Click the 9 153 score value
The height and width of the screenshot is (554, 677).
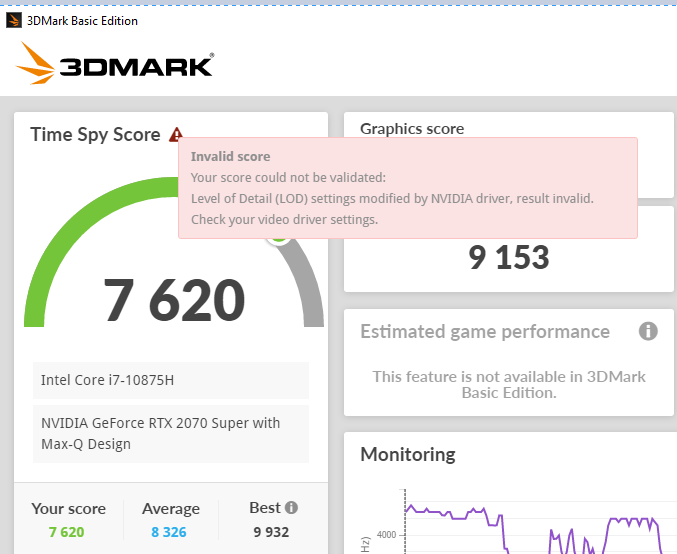[x=509, y=257]
